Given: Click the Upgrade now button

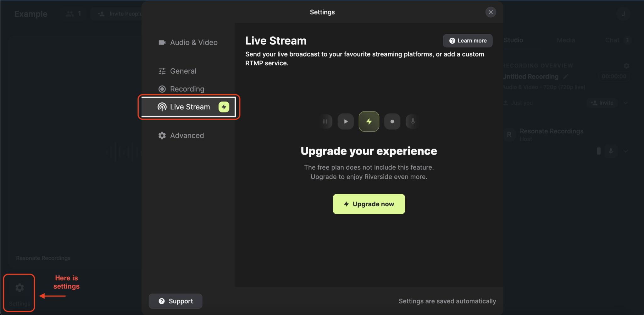Looking at the screenshot, I should 369,204.
